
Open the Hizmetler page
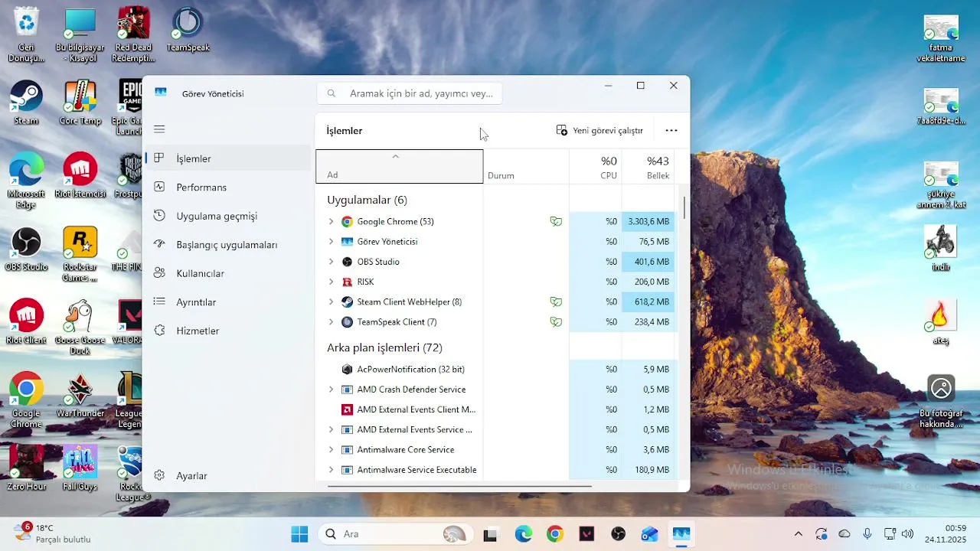tap(228, 331)
